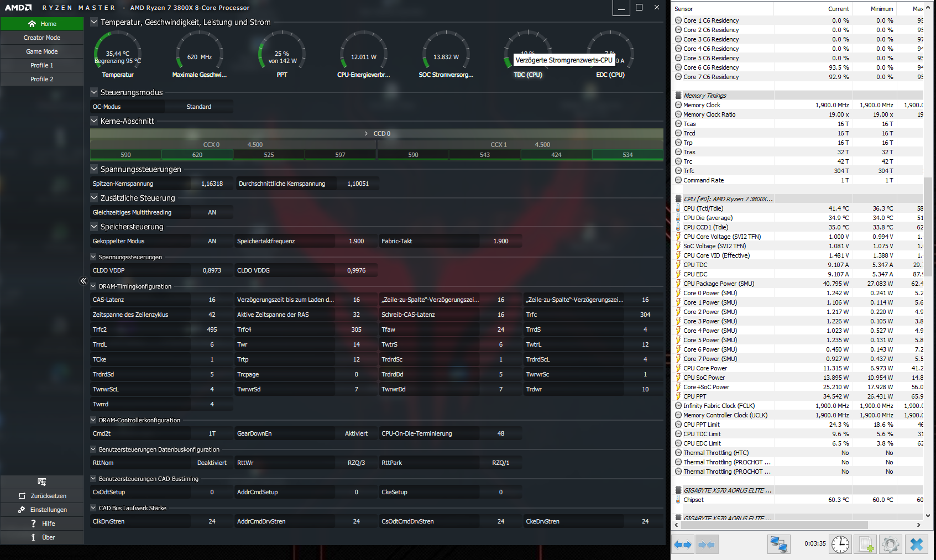Collapse the CAD Bus Laufwerk Stärke subsection
Viewport: 936px width, 560px height.
click(x=93, y=508)
